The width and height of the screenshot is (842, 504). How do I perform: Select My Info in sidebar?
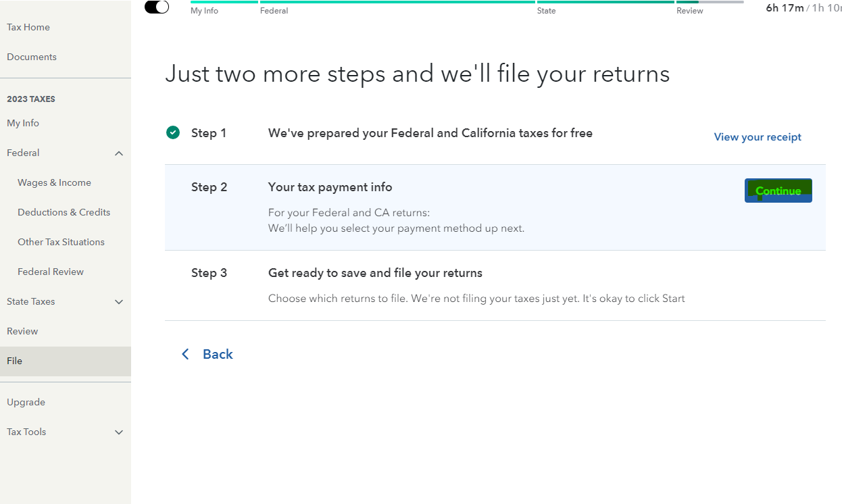[x=23, y=123]
